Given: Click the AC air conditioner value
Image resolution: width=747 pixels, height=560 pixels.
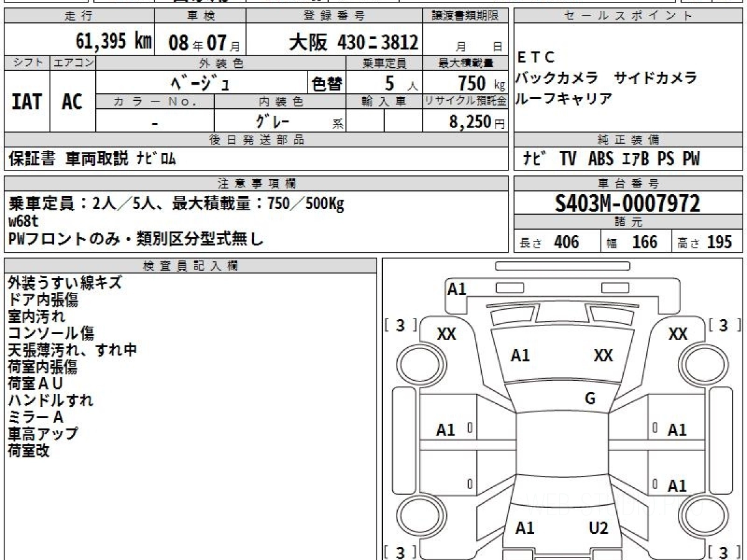Looking at the screenshot, I should point(72,101).
